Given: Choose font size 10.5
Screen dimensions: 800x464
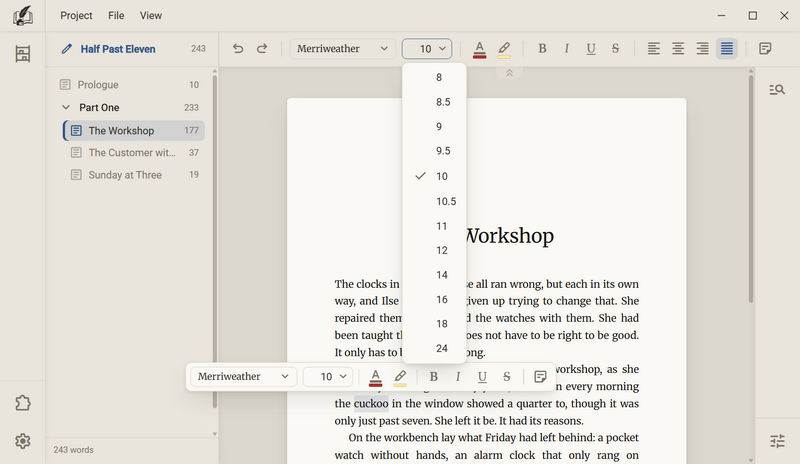Looking at the screenshot, I should [434, 201].
